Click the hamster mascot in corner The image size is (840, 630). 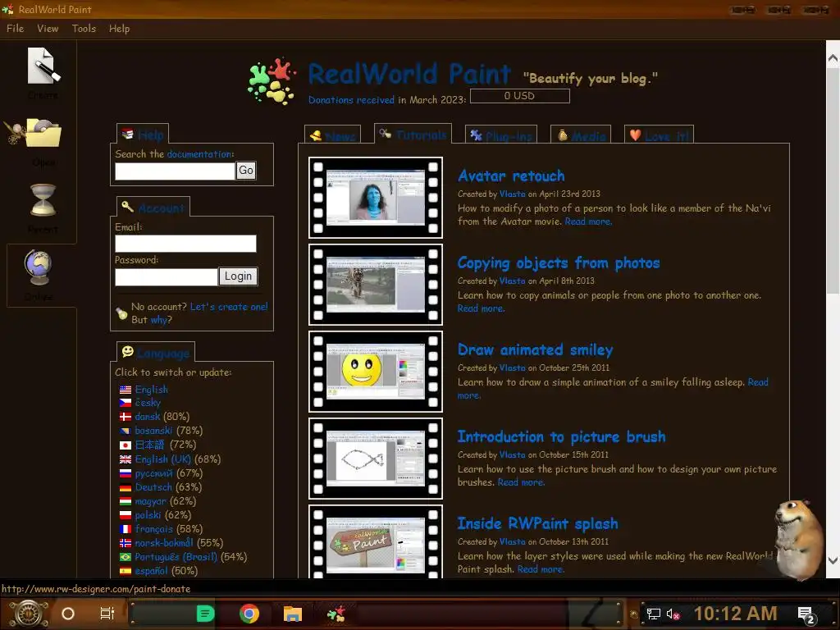tap(797, 538)
